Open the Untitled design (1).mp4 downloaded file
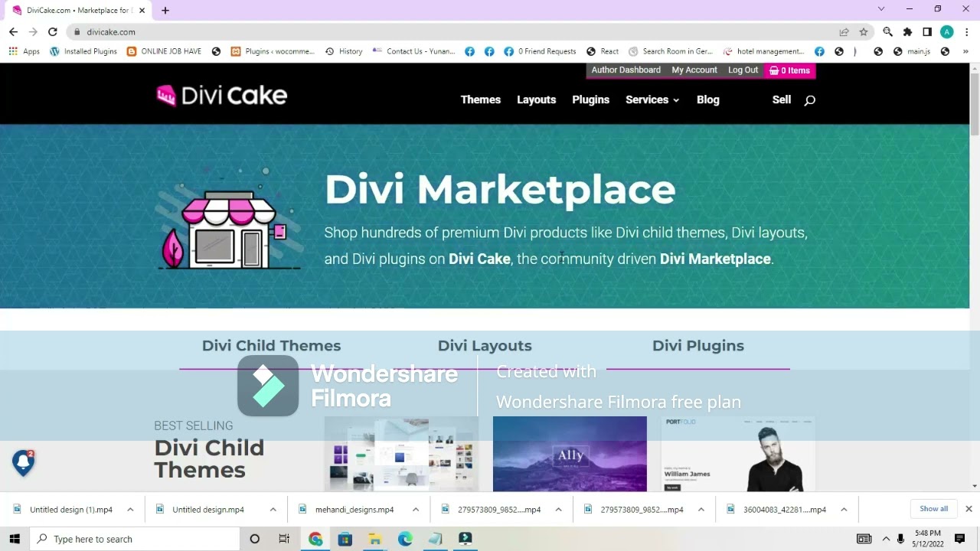Image resolution: width=980 pixels, height=551 pixels. click(71, 510)
